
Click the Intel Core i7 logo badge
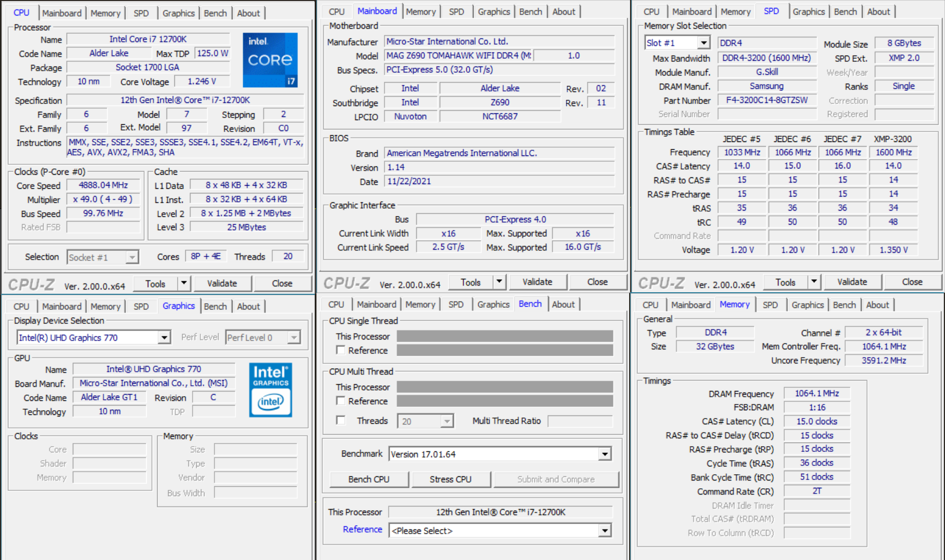(x=270, y=60)
